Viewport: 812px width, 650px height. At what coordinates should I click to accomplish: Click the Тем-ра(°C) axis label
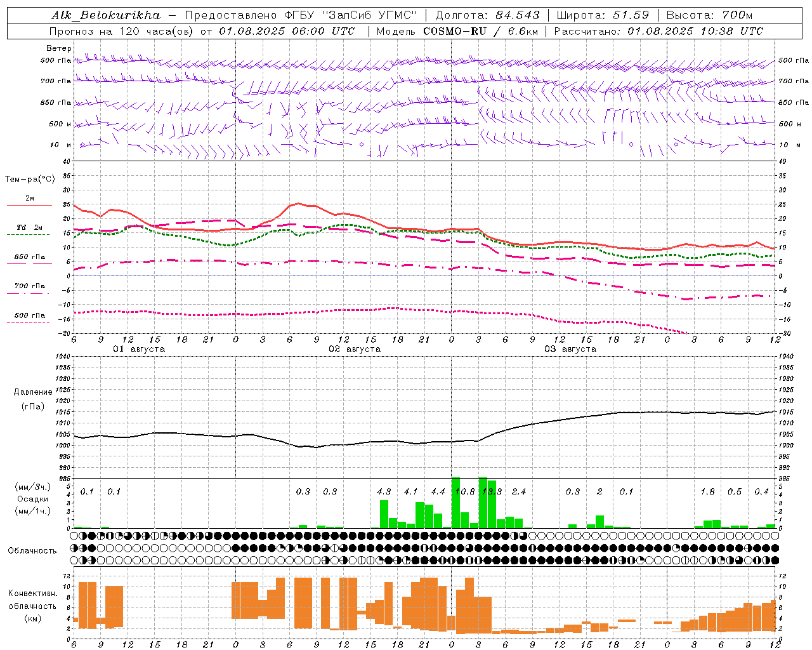30,180
